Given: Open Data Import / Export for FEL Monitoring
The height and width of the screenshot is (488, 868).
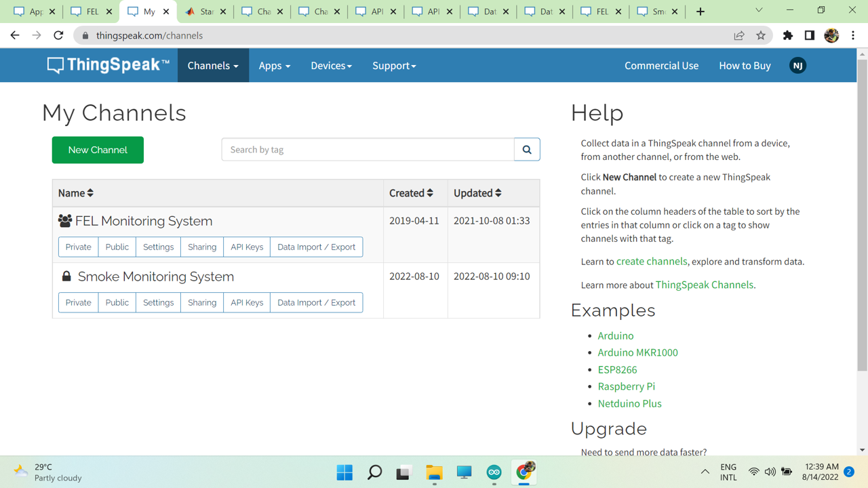Looking at the screenshot, I should click(317, 247).
